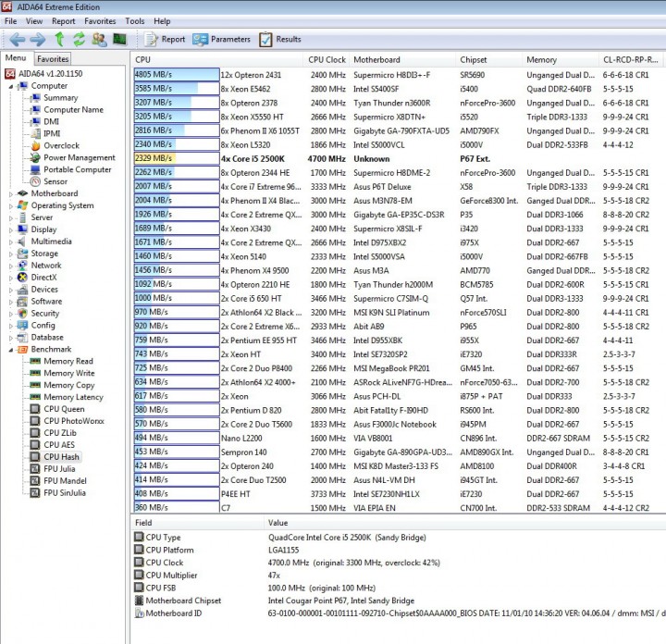The width and height of the screenshot is (666, 644).
Task: Collapse the Computer tree node
Action: tap(10, 86)
